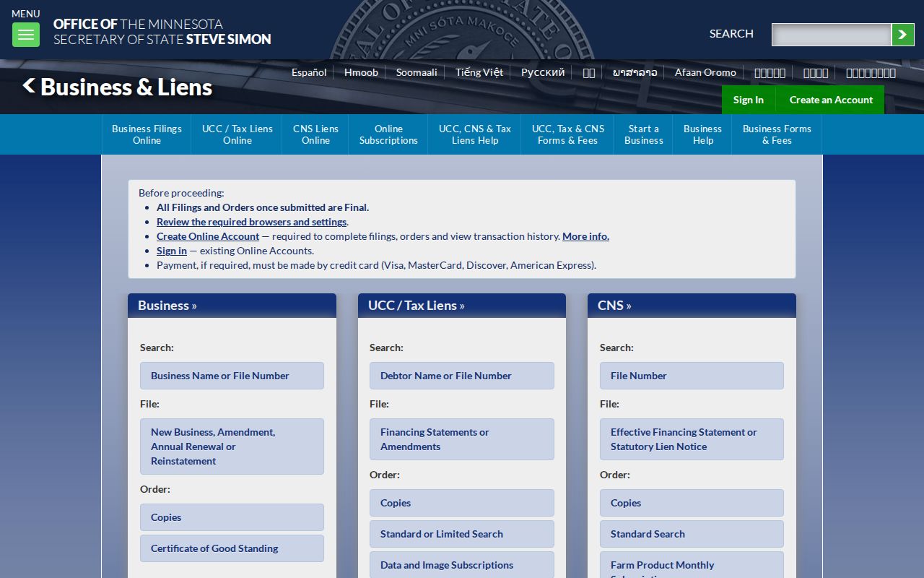Order a CNS Standard Search
This screenshot has width=924, height=578.
click(x=692, y=534)
